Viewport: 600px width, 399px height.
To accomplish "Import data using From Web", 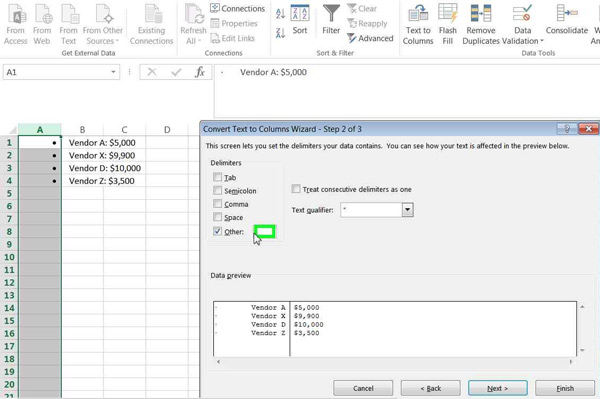I will (x=42, y=24).
